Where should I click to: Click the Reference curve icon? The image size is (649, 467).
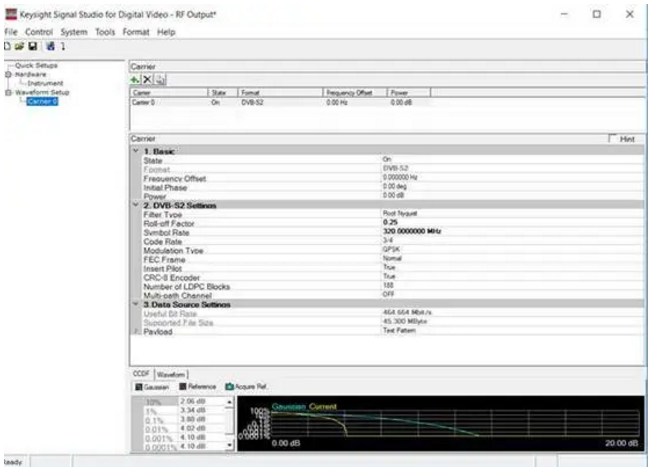pyautogui.click(x=183, y=386)
